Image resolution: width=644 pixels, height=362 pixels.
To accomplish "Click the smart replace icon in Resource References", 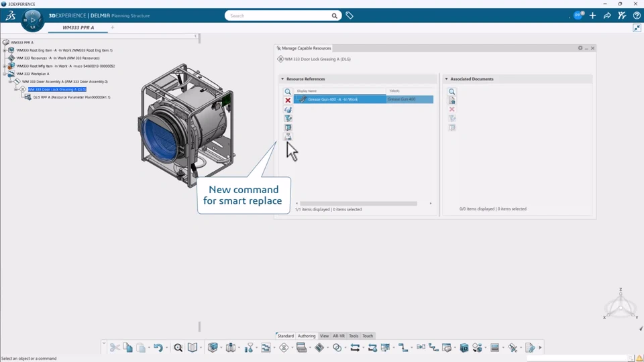I will tap(288, 137).
